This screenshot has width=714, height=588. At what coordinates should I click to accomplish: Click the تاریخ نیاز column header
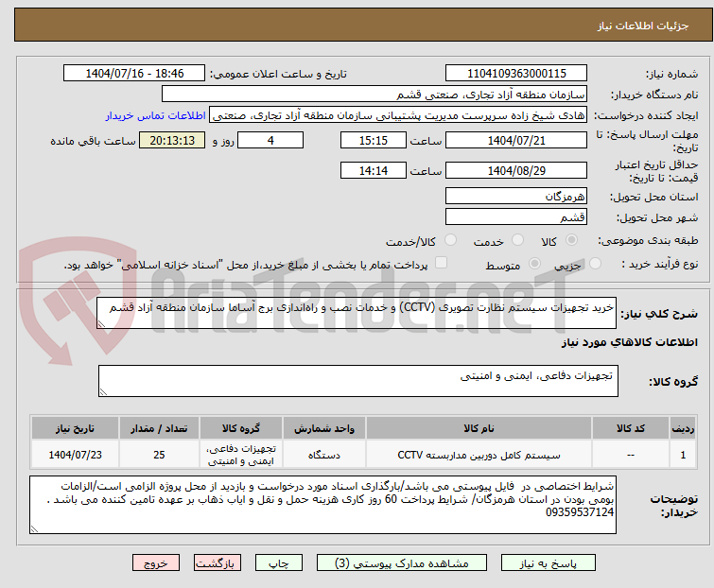[x=75, y=428]
